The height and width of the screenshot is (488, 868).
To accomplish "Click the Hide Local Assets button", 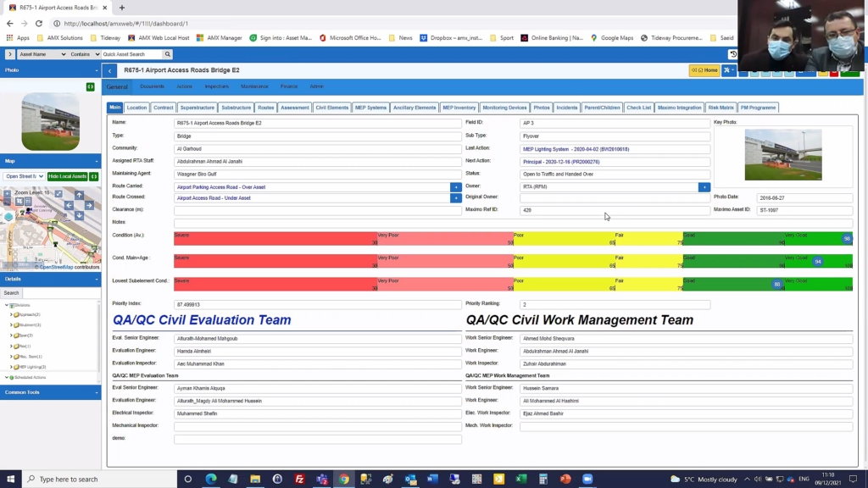I will tap(67, 176).
